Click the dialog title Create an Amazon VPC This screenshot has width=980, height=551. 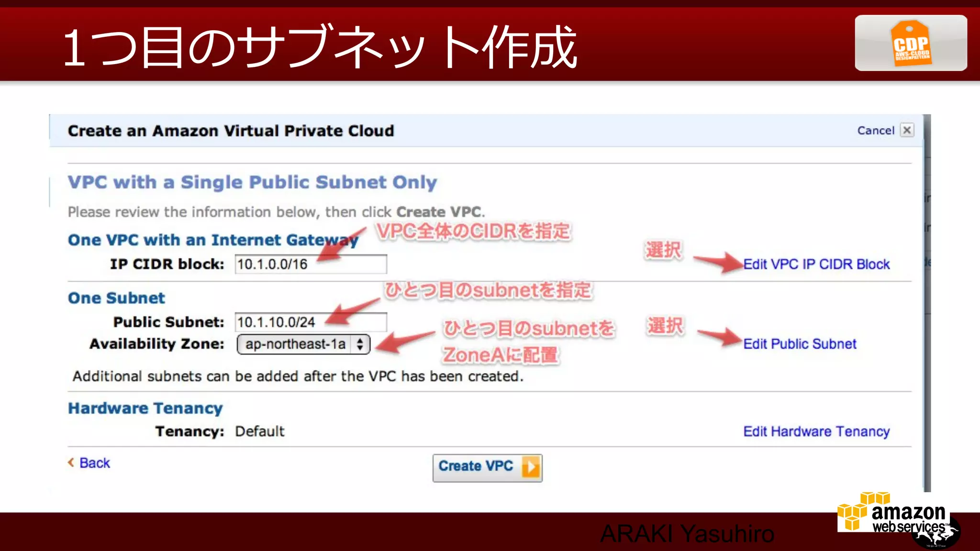pyautogui.click(x=231, y=131)
